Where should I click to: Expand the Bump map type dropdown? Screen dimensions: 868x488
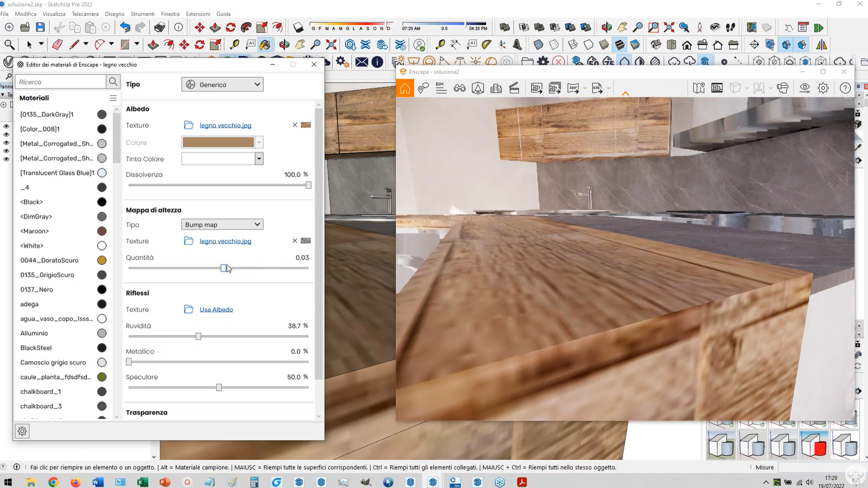click(222, 224)
